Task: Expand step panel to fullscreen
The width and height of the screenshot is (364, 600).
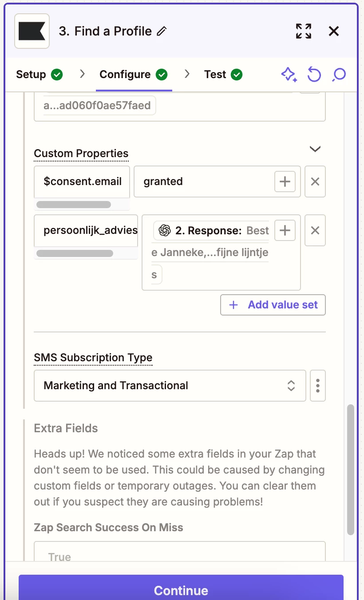Action: tap(304, 31)
